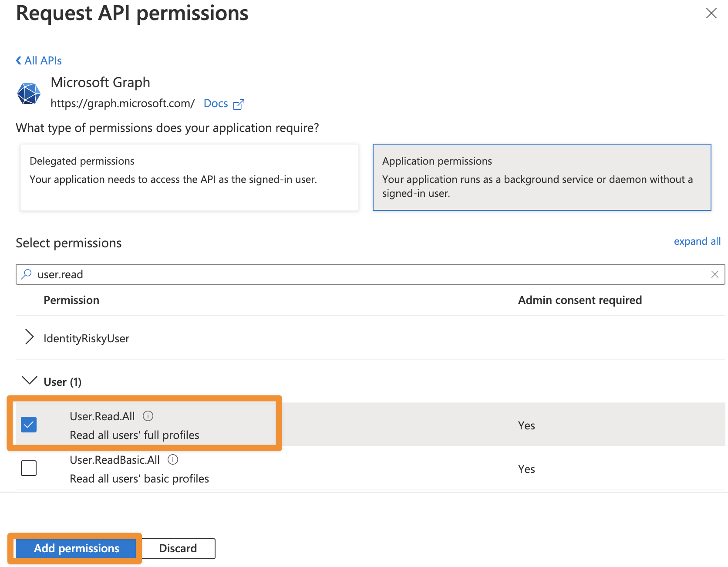Click the https://graph.microsoft.com/ URL text
The image size is (728, 567).
click(122, 104)
